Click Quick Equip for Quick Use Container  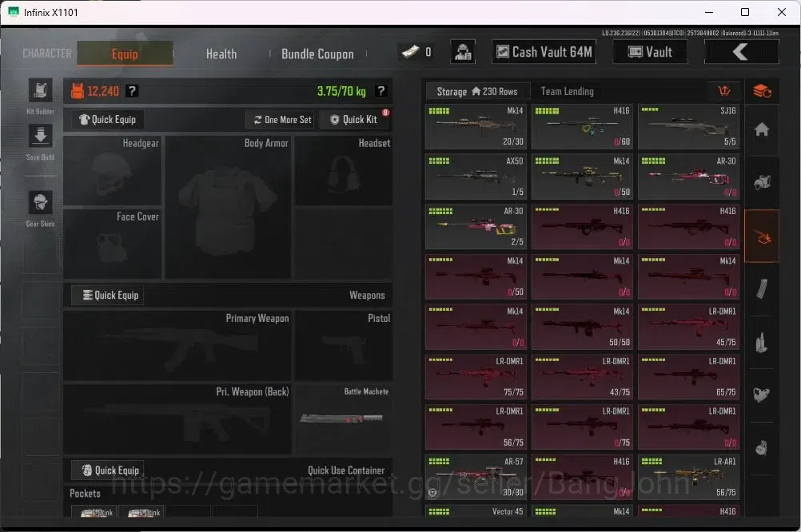(x=108, y=470)
